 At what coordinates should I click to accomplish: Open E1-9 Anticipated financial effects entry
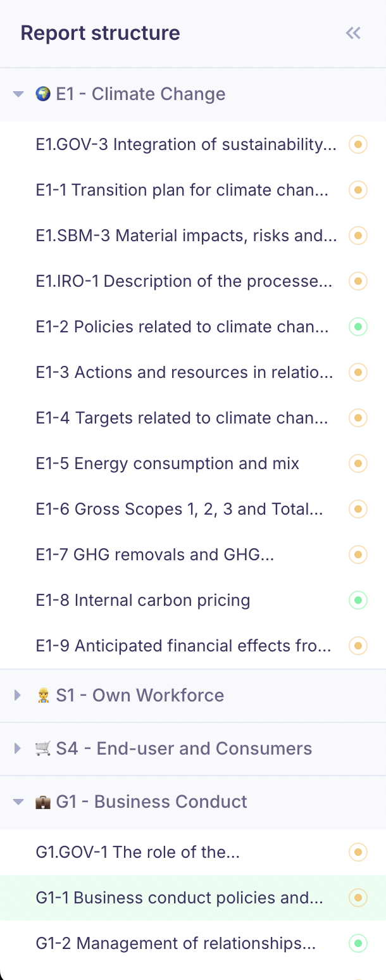tap(184, 646)
